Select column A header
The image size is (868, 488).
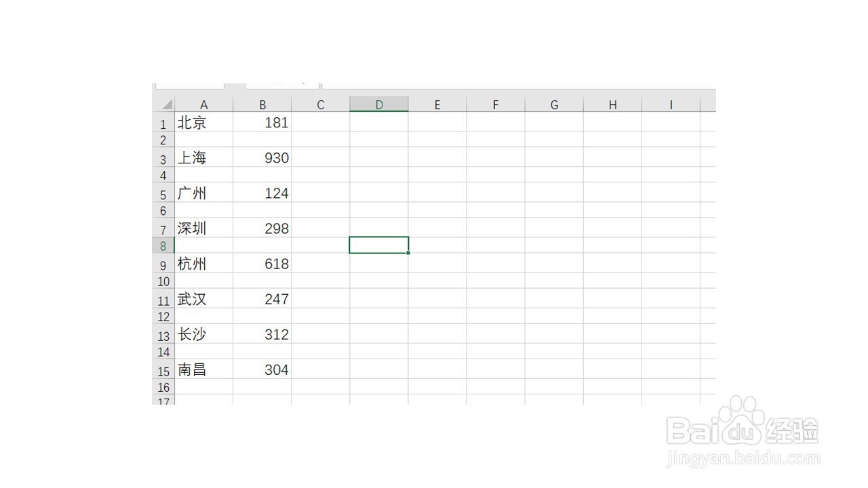pyautogui.click(x=203, y=104)
